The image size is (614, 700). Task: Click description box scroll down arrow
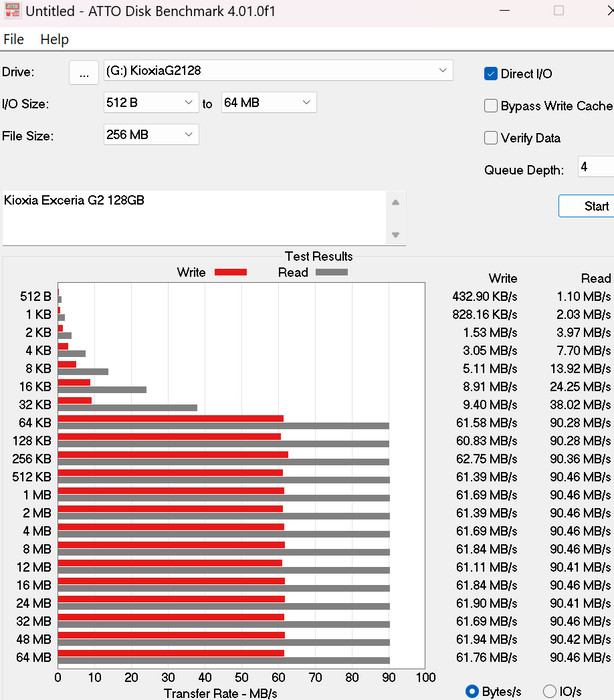pos(395,234)
